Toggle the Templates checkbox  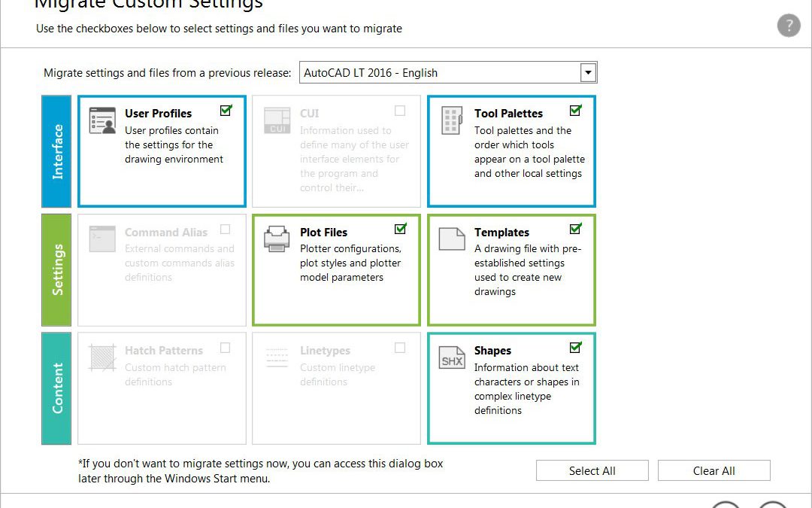click(x=575, y=229)
